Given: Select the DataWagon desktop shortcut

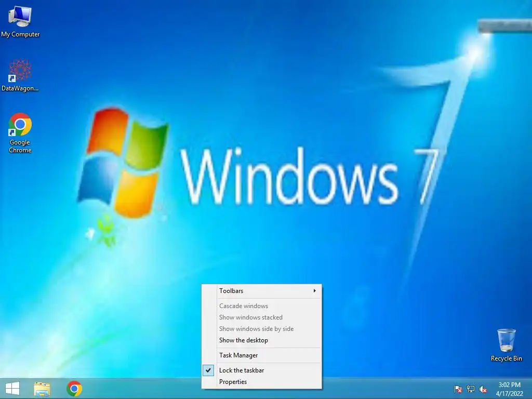Looking at the screenshot, I should click(x=20, y=75).
